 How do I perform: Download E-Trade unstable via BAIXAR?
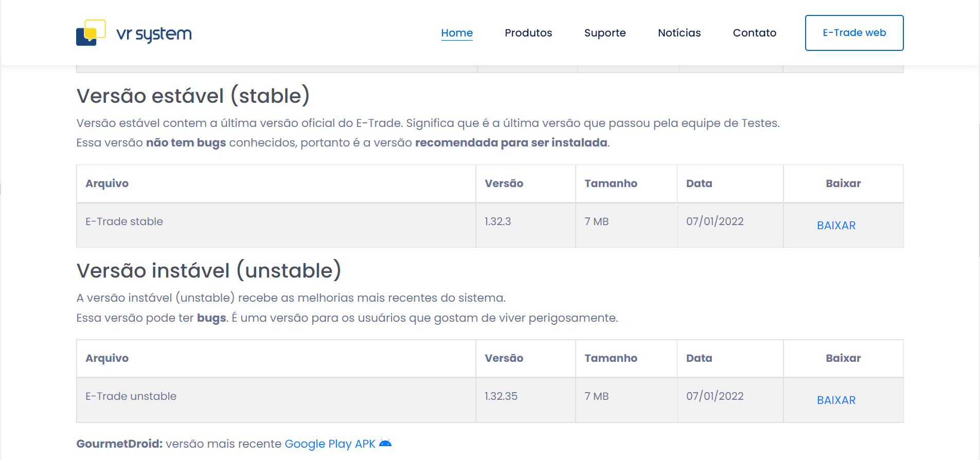point(836,400)
